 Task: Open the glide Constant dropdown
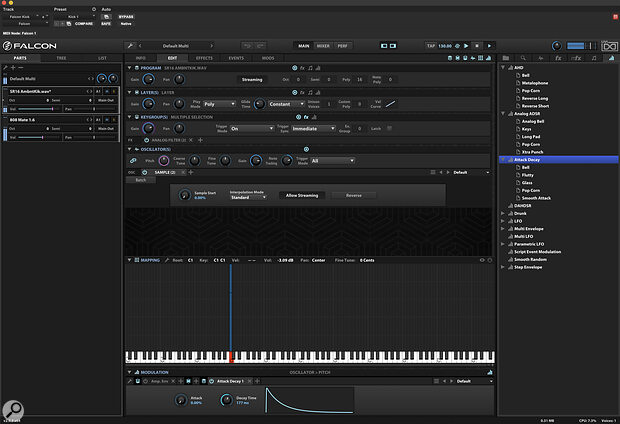tap(286, 104)
